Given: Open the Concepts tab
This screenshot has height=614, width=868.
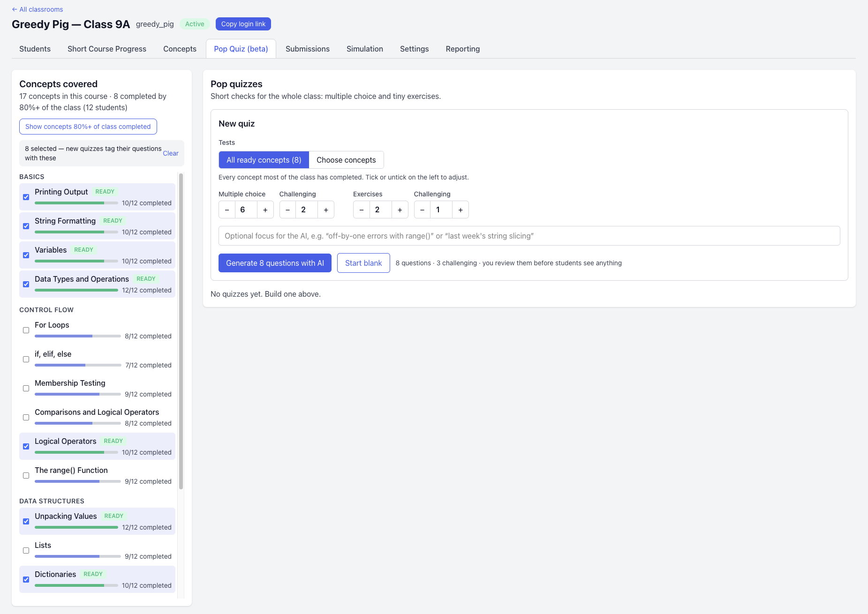Looking at the screenshot, I should click(180, 49).
